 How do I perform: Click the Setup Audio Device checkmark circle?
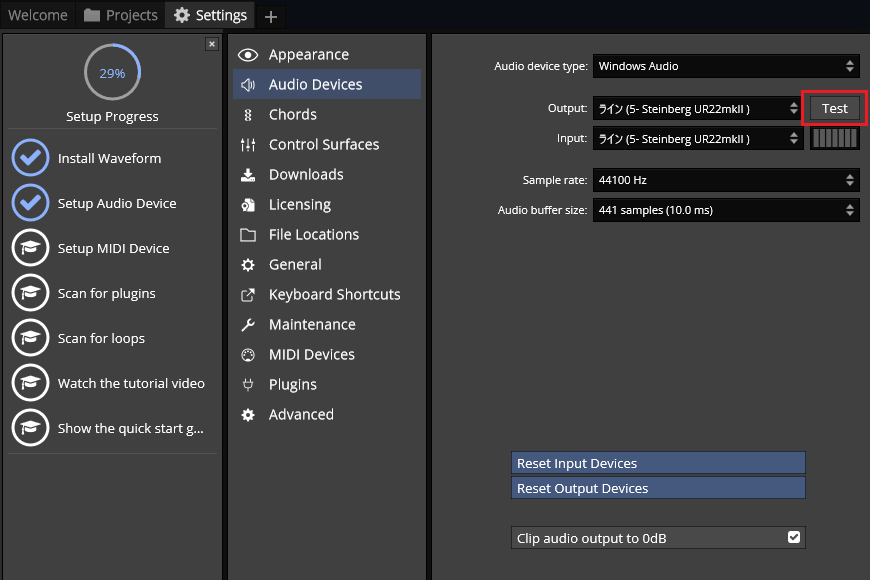tap(30, 203)
